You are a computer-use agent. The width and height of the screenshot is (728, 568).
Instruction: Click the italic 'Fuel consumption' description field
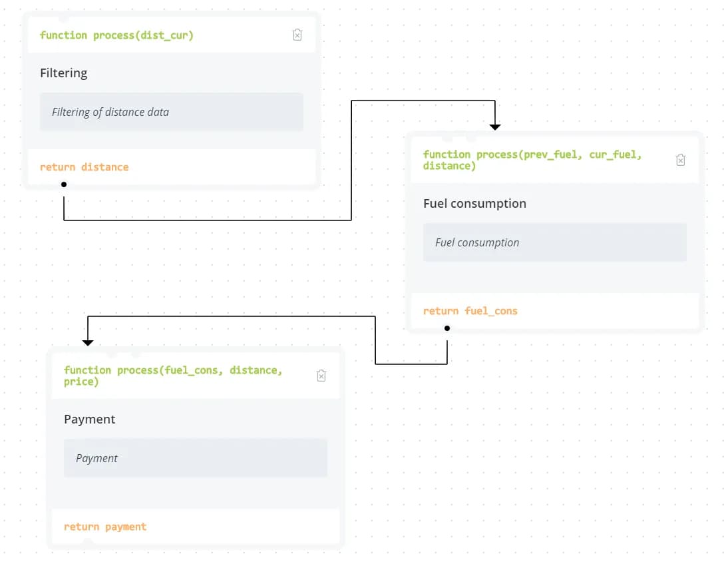point(554,242)
